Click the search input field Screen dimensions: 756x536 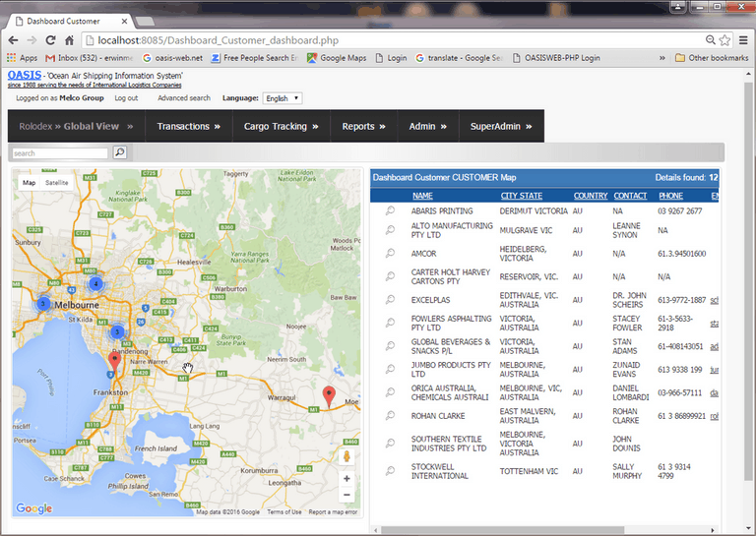coord(60,153)
